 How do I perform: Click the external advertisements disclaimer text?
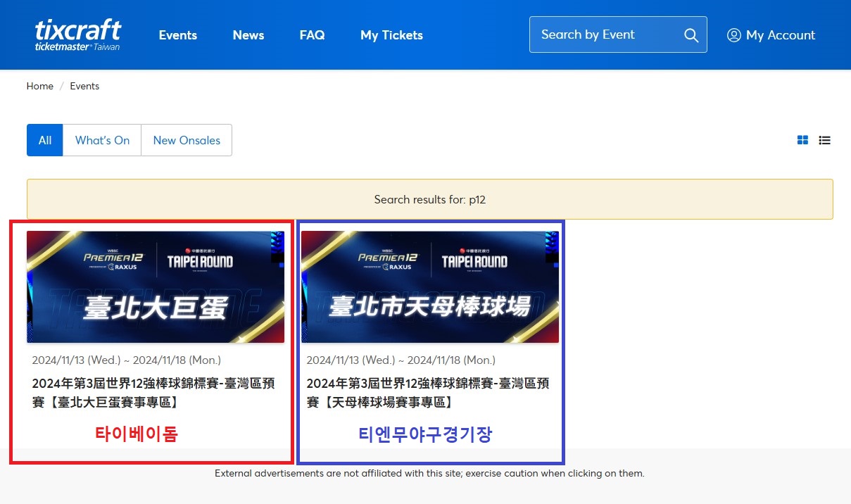tap(429, 473)
